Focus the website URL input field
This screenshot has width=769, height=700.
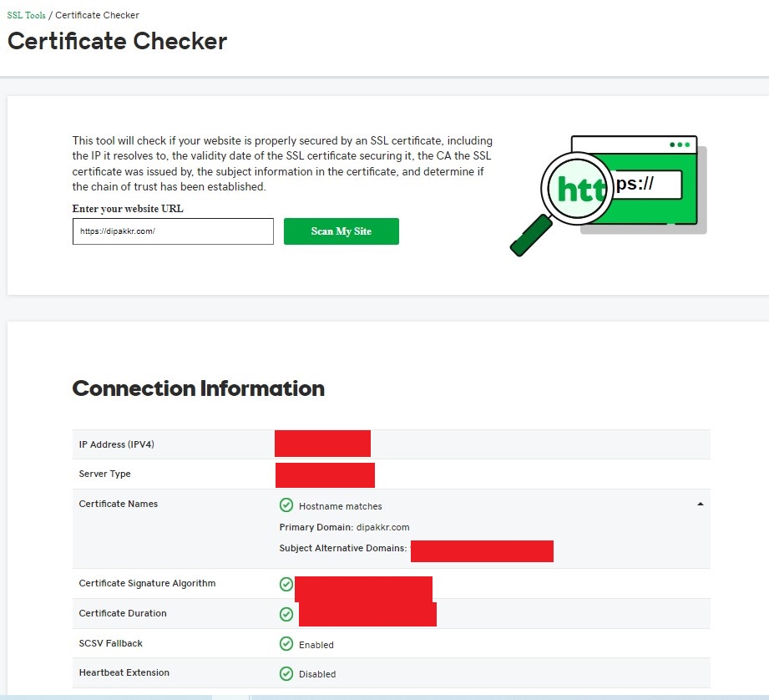[173, 231]
